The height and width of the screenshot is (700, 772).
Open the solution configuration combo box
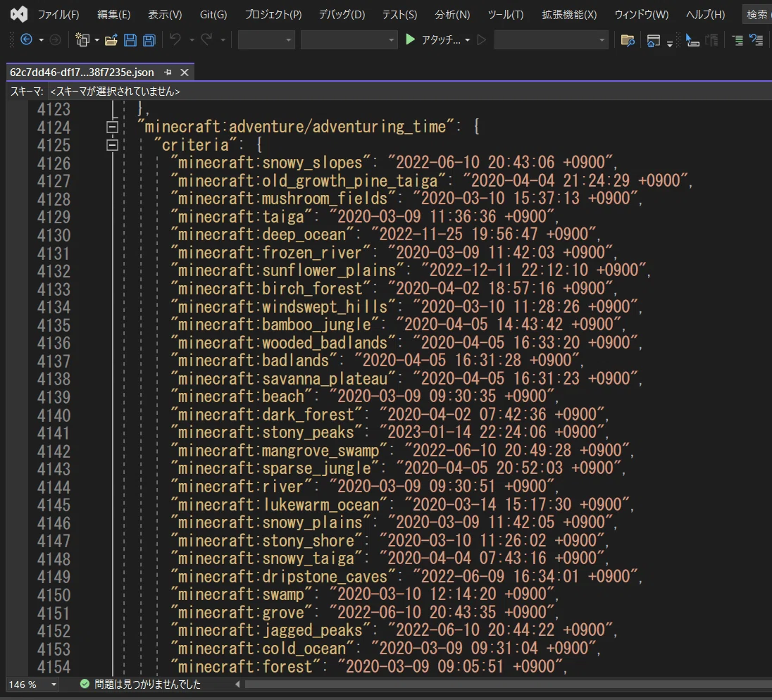[x=266, y=40]
